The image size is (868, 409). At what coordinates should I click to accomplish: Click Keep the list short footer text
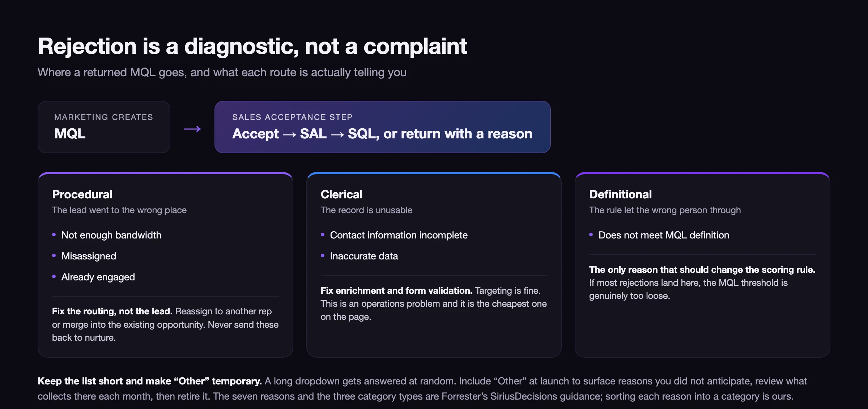[x=150, y=381]
